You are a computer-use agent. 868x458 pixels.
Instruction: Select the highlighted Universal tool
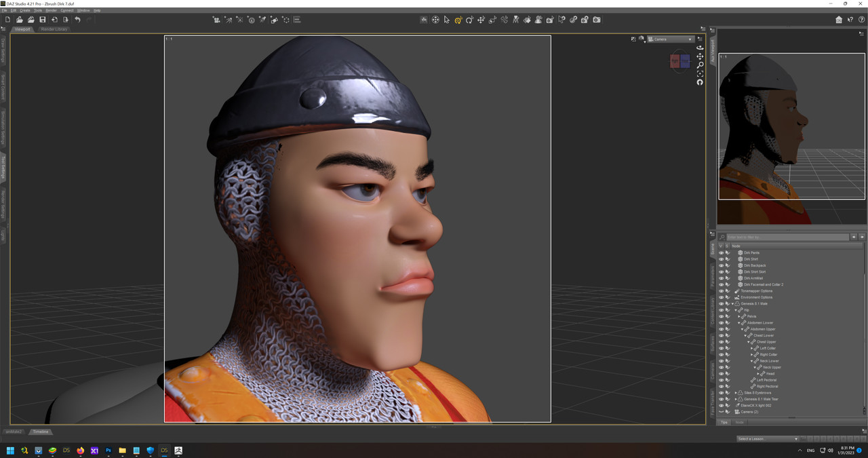pyautogui.click(x=458, y=20)
